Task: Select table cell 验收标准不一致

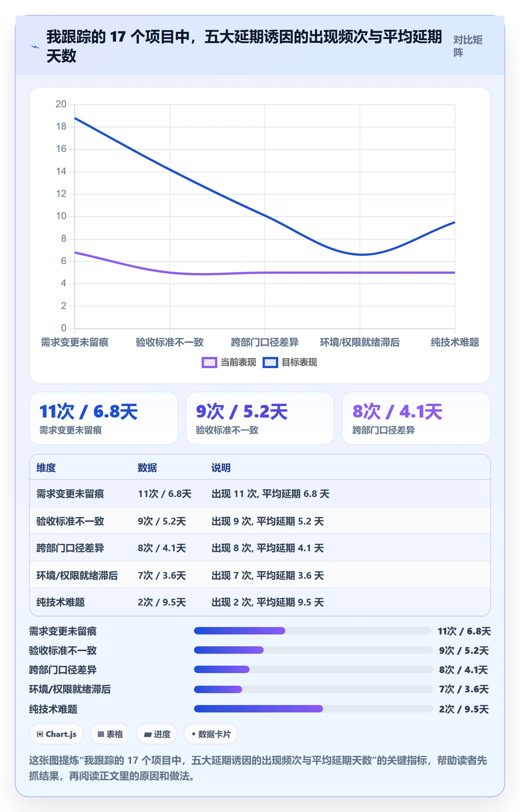Action: click(70, 522)
